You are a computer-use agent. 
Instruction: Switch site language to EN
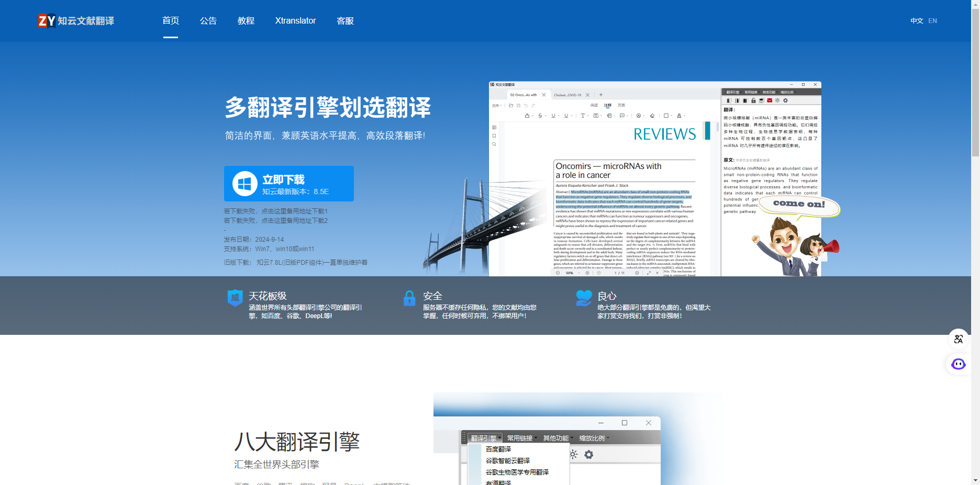pyautogui.click(x=933, y=21)
